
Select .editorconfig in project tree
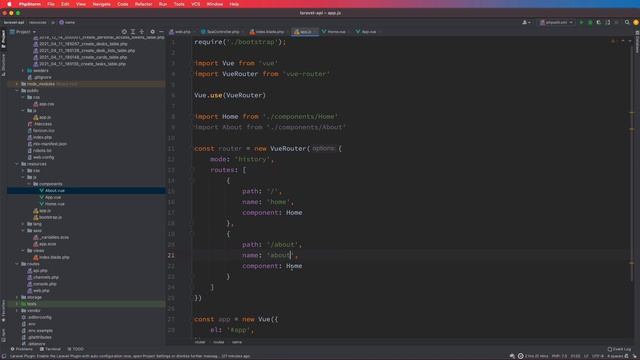[39, 318]
